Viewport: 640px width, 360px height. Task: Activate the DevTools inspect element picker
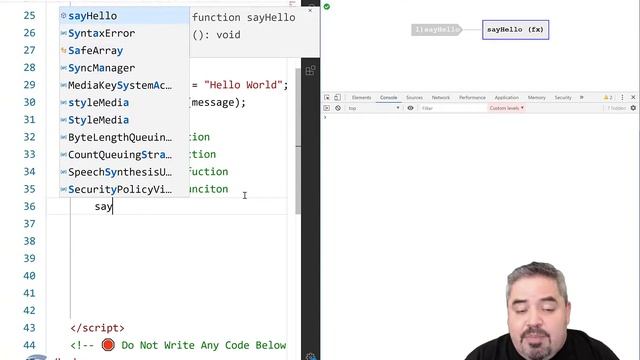327,98
